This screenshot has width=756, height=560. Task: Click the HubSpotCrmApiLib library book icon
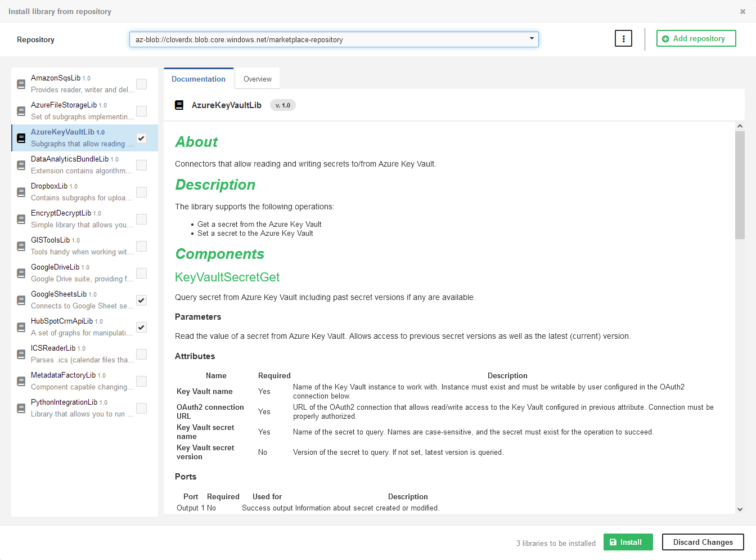click(21, 327)
